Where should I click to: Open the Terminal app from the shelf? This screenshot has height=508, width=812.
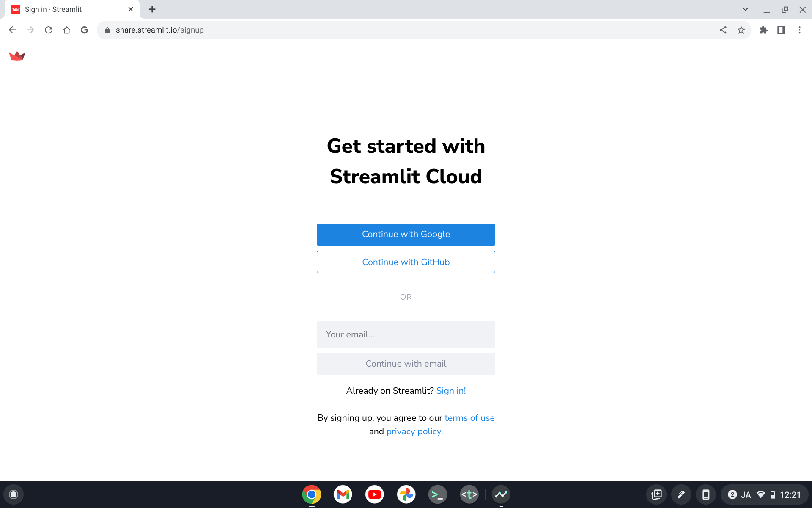[438, 494]
